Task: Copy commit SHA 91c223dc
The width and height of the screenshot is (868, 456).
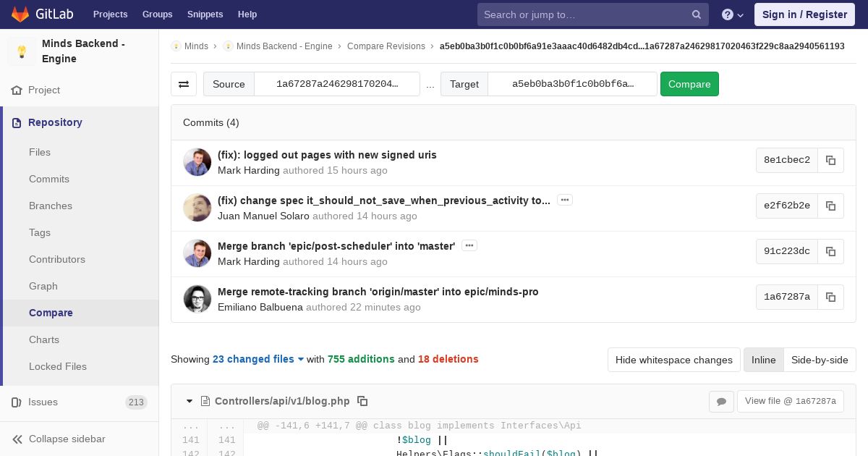Action: [x=830, y=251]
